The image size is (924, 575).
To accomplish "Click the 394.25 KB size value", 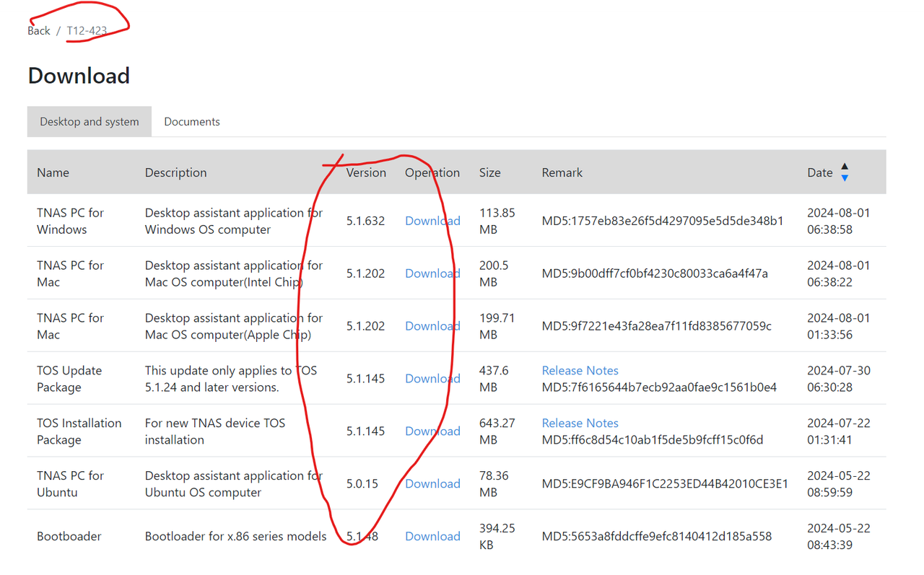I will 497,537.
